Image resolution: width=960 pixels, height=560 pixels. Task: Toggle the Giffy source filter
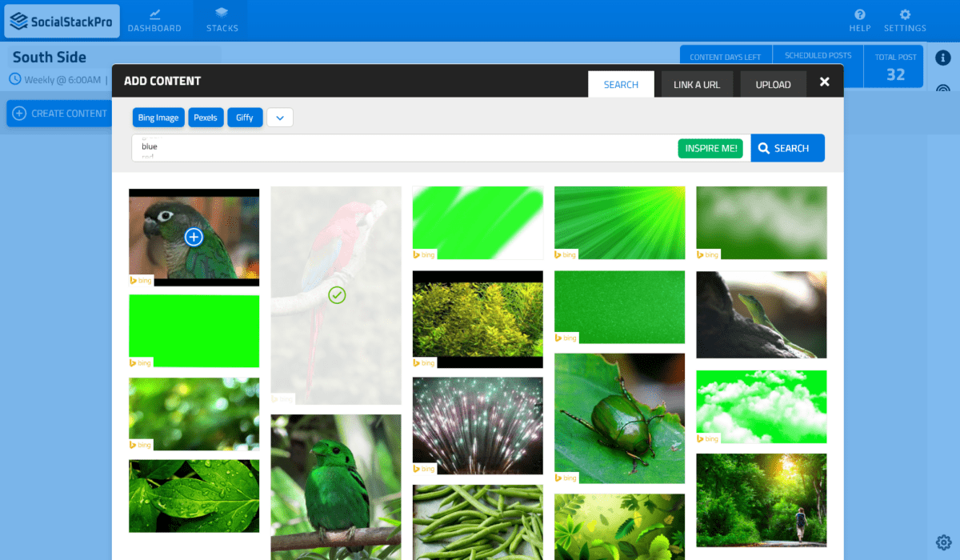[245, 118]
